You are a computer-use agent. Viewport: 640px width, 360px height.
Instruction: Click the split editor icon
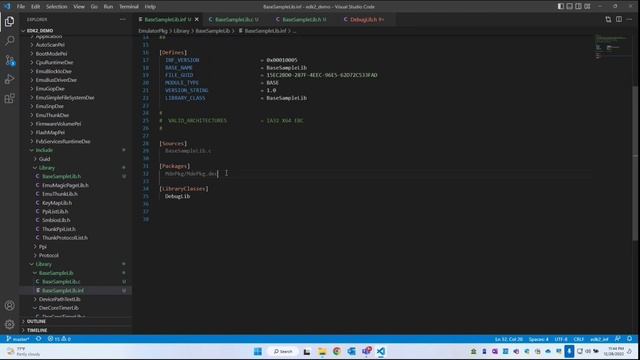tap(619, 19)
